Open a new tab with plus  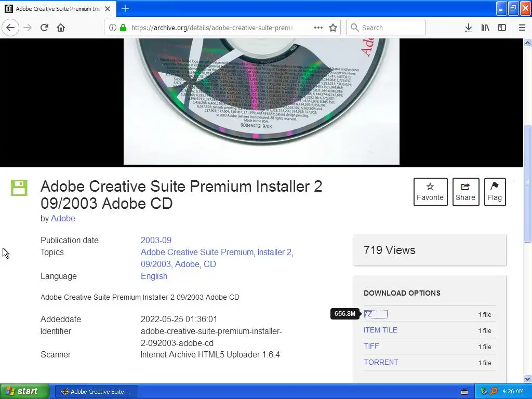125,8
